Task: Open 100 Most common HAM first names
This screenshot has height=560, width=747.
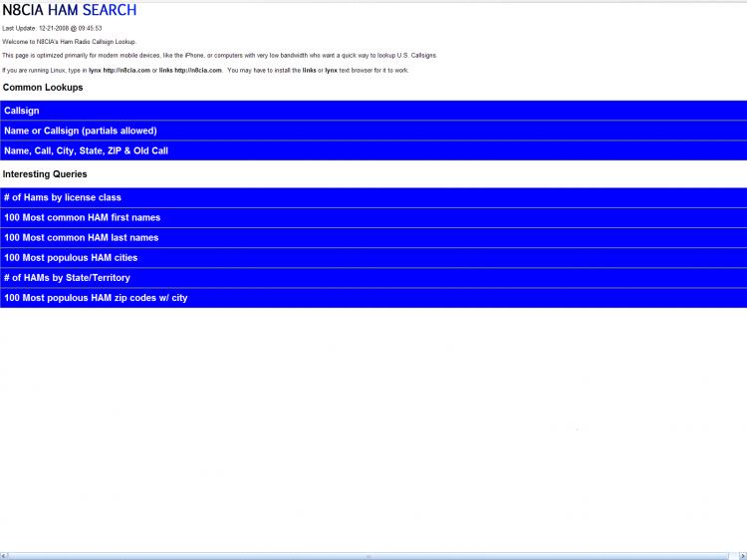Action: point(83,217)
